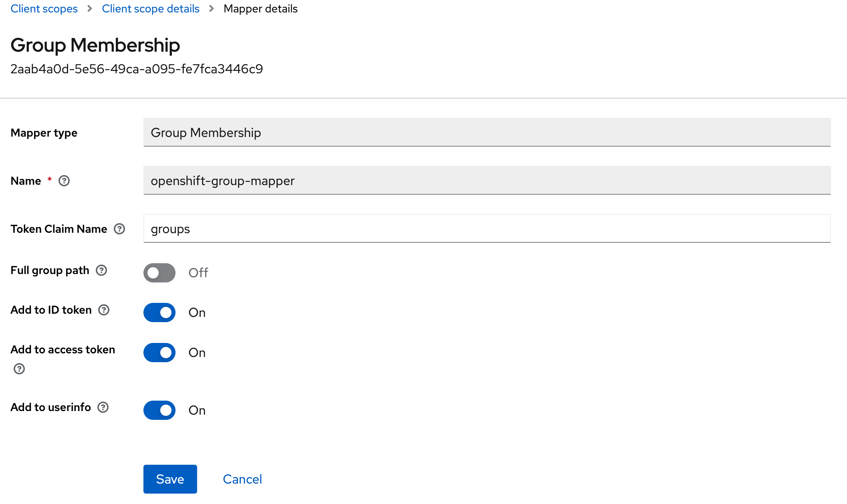Click the Group Membership page heading

click(95, 45)
